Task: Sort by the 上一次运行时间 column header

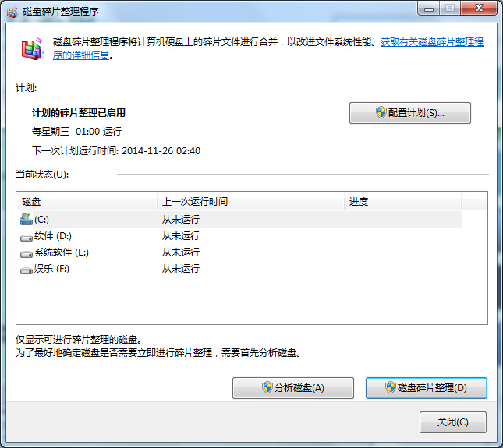Action: click(250, 201)
